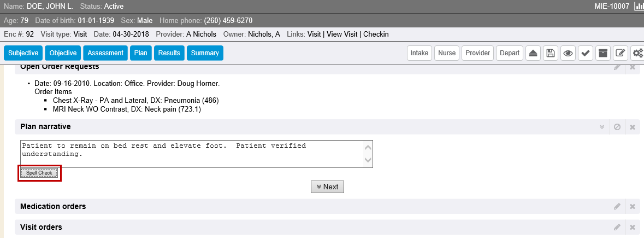The height and width of the screenshot is (238, 644).
Task: Click the eject icon in toolbar
Action: [x=534, y=53]
